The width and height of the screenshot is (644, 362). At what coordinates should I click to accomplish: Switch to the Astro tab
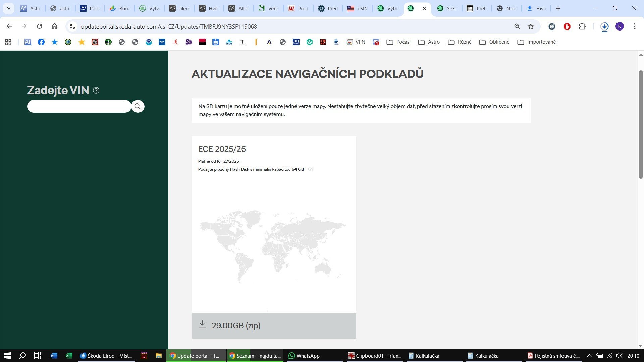(x=30, y=8)
